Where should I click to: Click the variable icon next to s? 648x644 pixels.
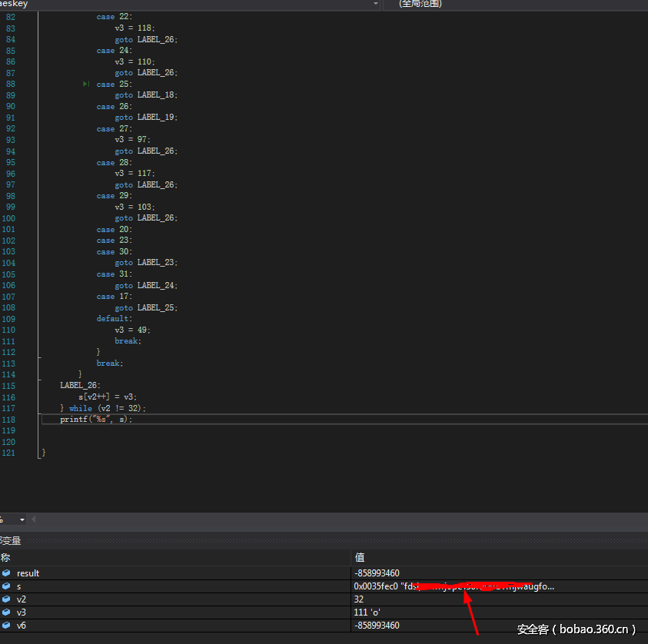[x=6, y=586]
